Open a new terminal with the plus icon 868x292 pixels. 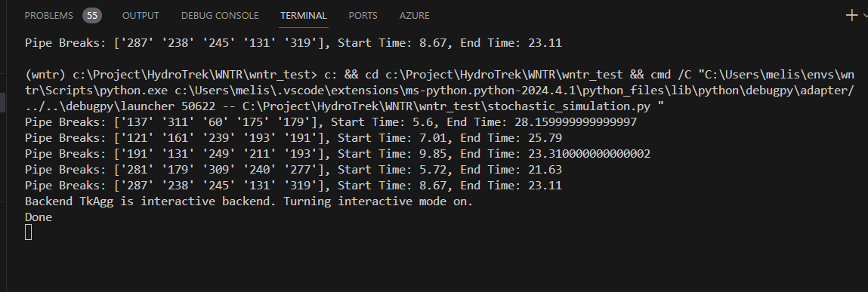coord(852,16)
